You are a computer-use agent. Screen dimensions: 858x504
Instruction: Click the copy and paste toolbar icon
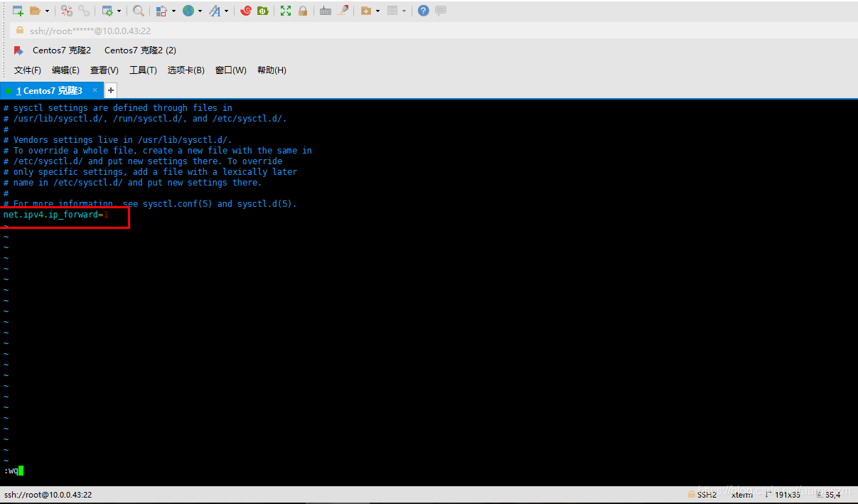(161, 11)
